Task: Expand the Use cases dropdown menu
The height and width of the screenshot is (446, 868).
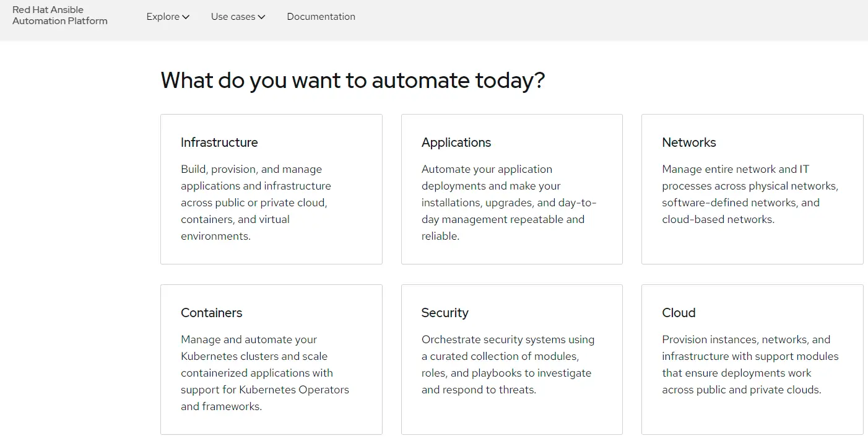Action: 238,17
